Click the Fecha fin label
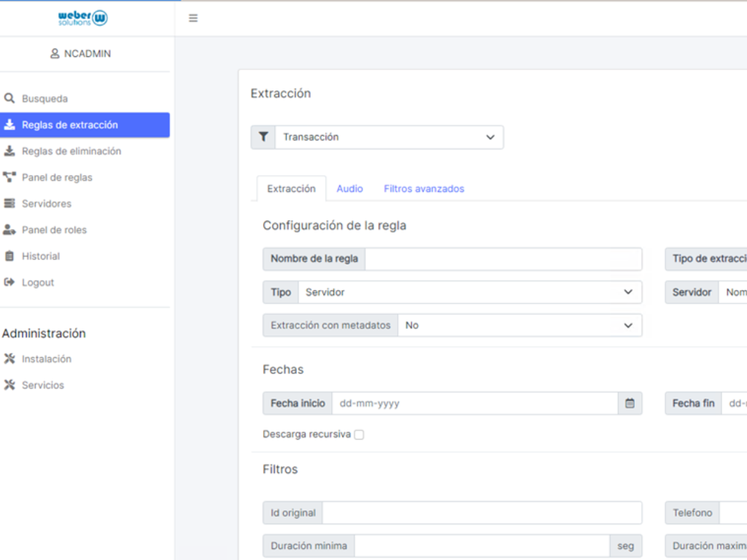The width and height of the screenshot is (747, 560). [x=693, y=403]
